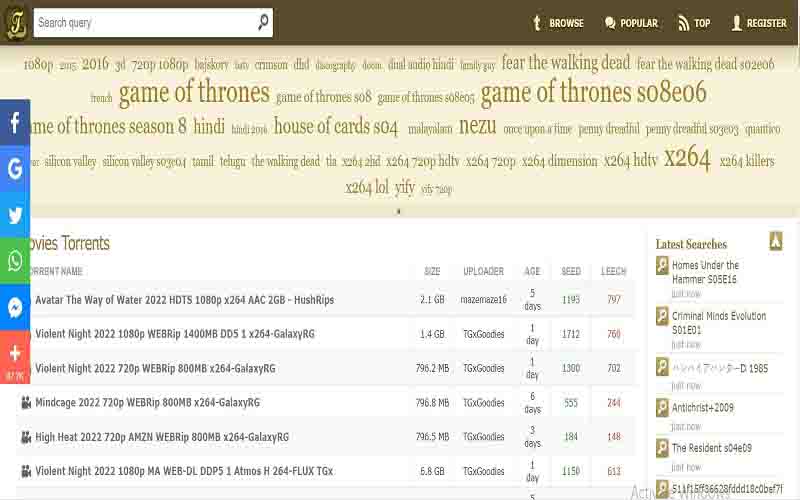Open 'Criminal Minds Evolution S01E01' search
Image resolution: width=800 pixels, height=500 pixels.
(719, 323)
